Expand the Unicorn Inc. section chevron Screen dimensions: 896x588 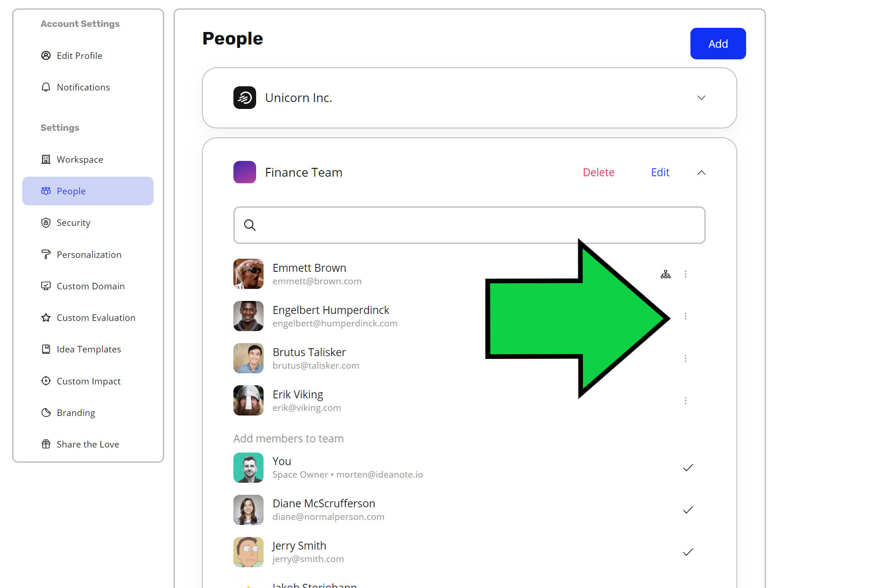pos(701,98)
